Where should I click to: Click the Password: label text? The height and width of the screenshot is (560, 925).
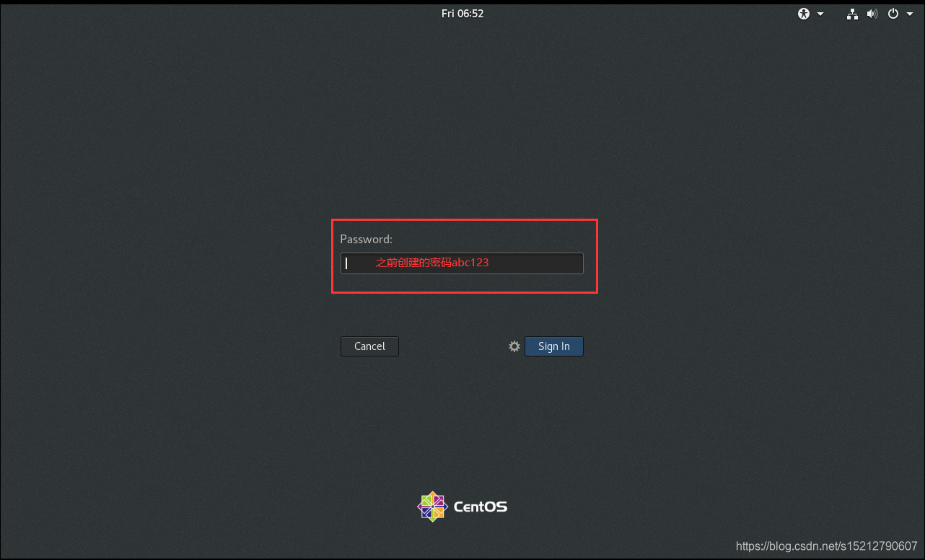click(367, 240)
